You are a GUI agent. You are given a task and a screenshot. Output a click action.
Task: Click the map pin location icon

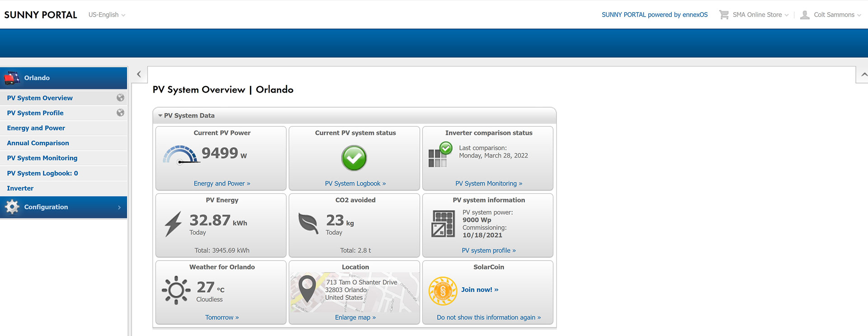307,289
